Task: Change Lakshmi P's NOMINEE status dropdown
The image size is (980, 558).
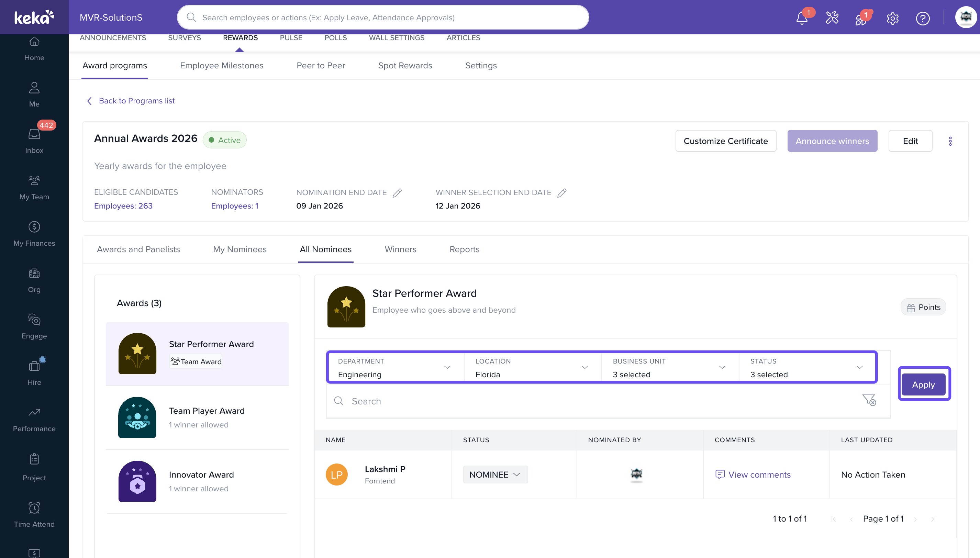Action: click(x=495, y=475)
